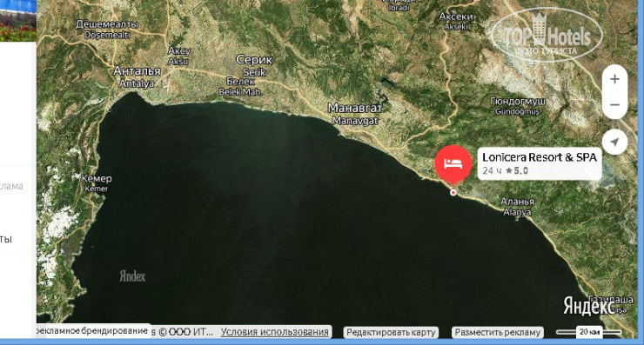Click the рекламное брендирование label
The image size is (644, 345).
[92, 330]
